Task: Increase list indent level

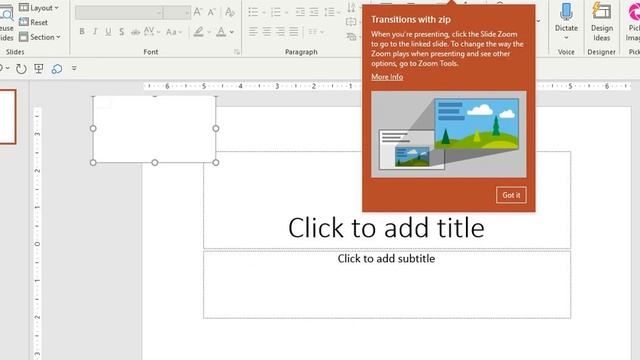Action: (x=314, y=12)
